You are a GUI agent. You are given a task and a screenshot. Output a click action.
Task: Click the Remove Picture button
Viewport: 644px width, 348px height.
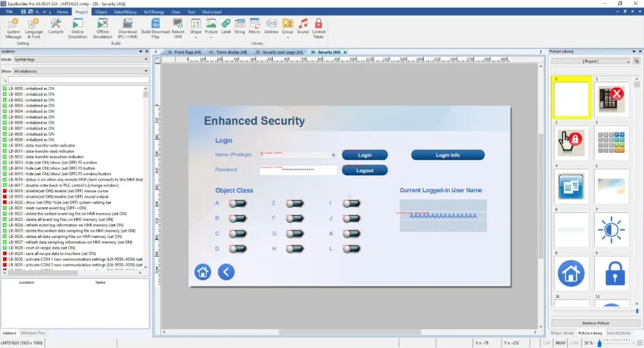pos(596,323)
